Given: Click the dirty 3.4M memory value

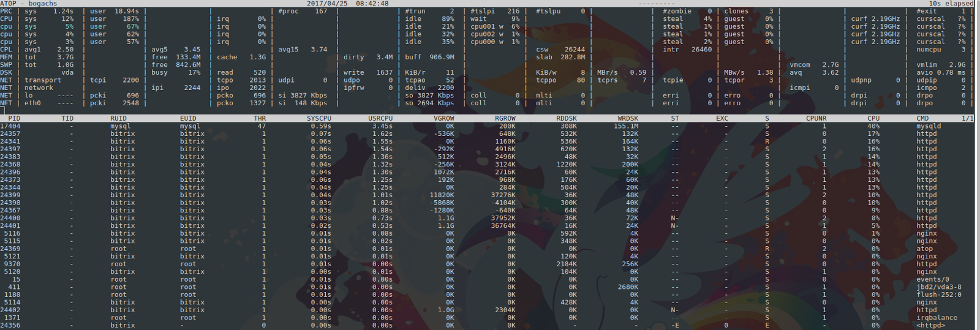Looking at the screenshot, I should [368, 57].
